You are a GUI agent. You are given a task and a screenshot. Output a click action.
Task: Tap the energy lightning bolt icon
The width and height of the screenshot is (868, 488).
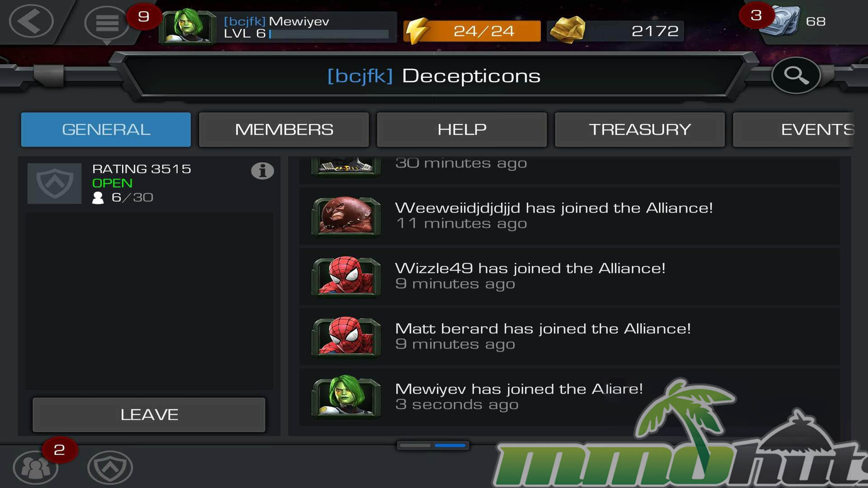[416, 30]
